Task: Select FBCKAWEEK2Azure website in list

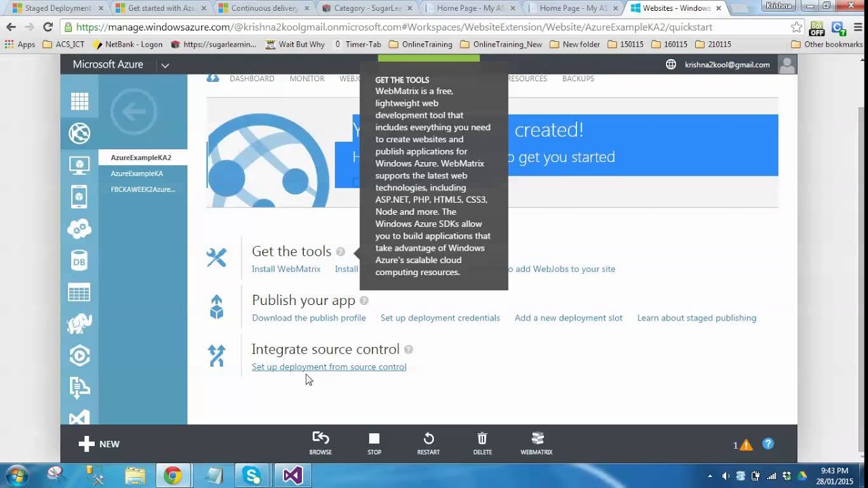Action: coord(142,189)
